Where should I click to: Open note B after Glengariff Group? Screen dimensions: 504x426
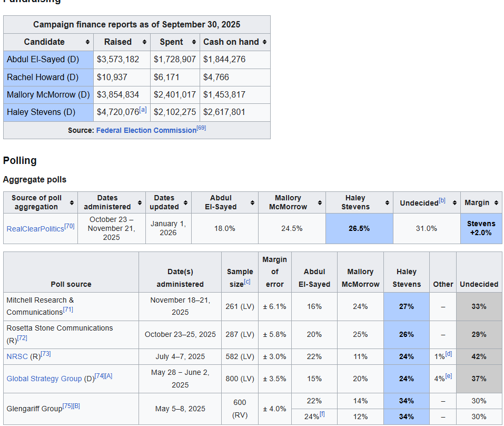coord(76,406)
